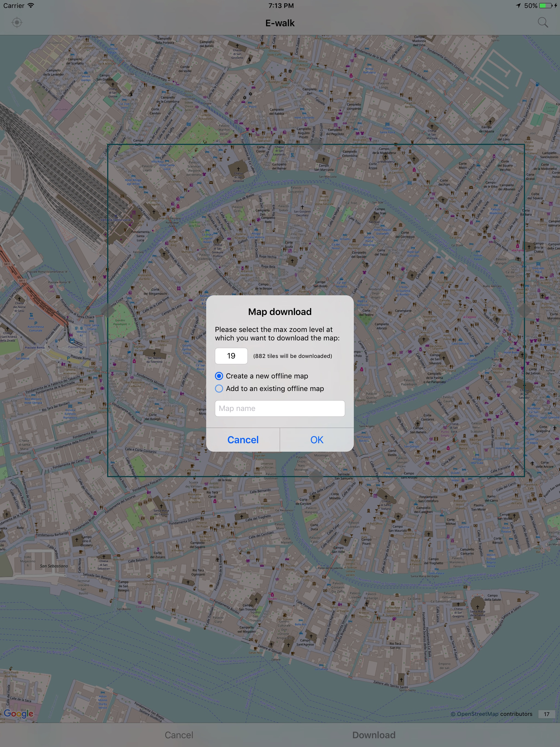Focus the Map name text field

(x=280, y=408)
